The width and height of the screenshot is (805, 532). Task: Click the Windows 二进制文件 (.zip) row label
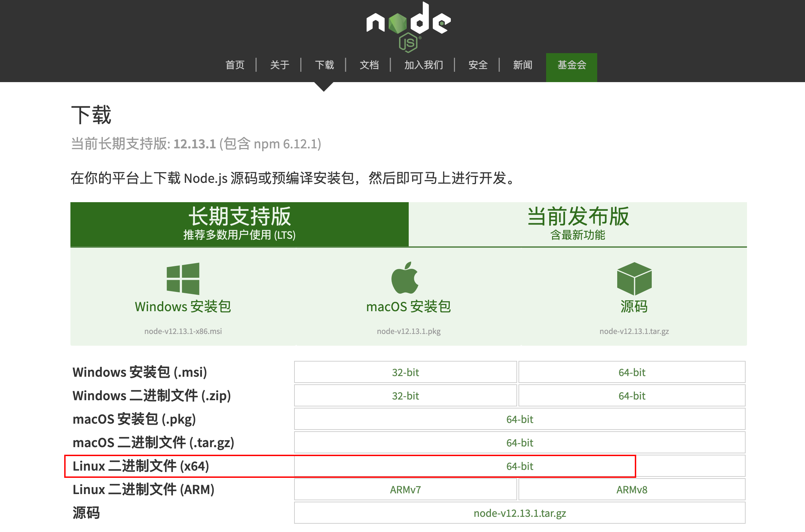[x=152, y=396]
